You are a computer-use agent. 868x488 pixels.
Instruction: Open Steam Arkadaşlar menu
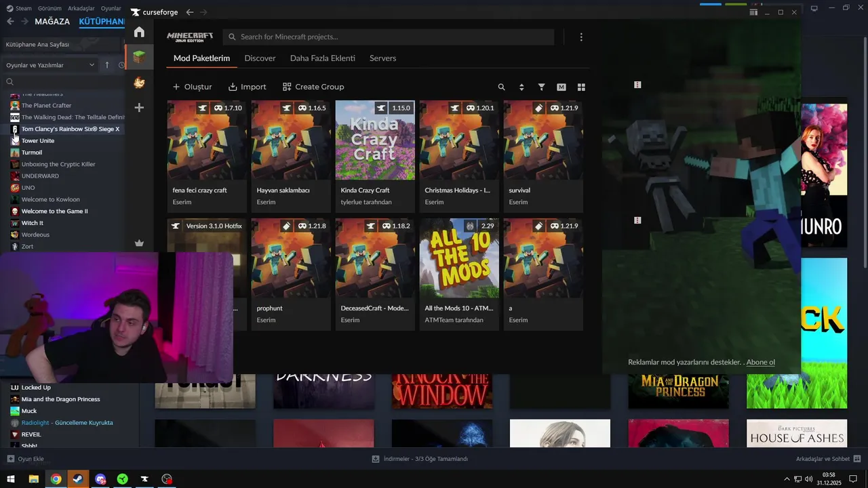pos(81,8)
